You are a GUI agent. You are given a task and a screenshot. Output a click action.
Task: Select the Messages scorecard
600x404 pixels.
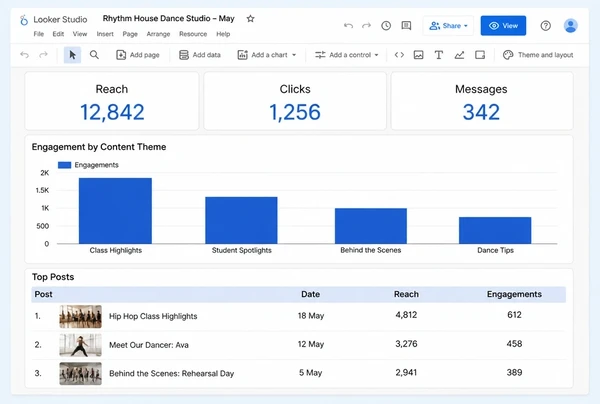coord(481,101)
